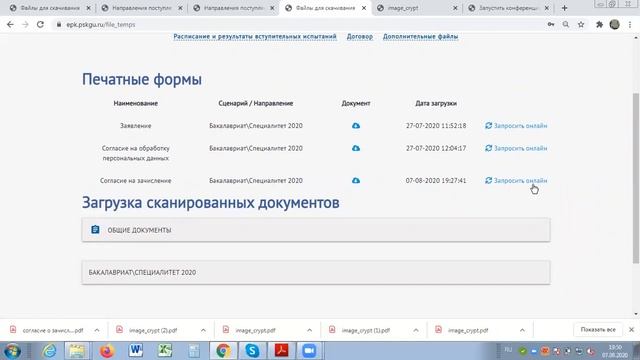The height and width of the screenshot is (360, 640).
Task: Open the Windows Start menu
Action: coord(12,351)
